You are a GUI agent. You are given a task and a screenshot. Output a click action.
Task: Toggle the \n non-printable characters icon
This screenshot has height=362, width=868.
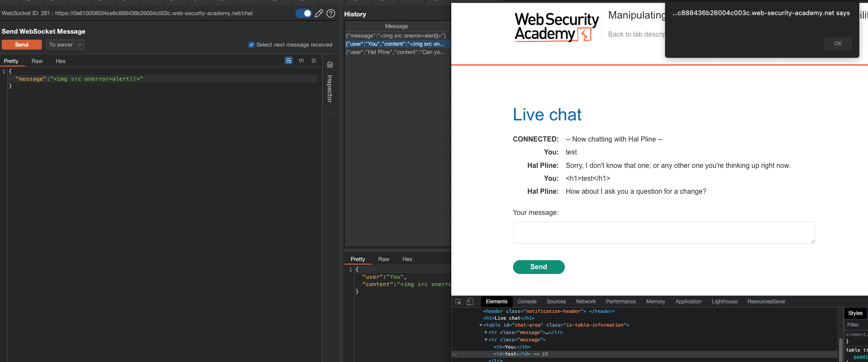301,61
